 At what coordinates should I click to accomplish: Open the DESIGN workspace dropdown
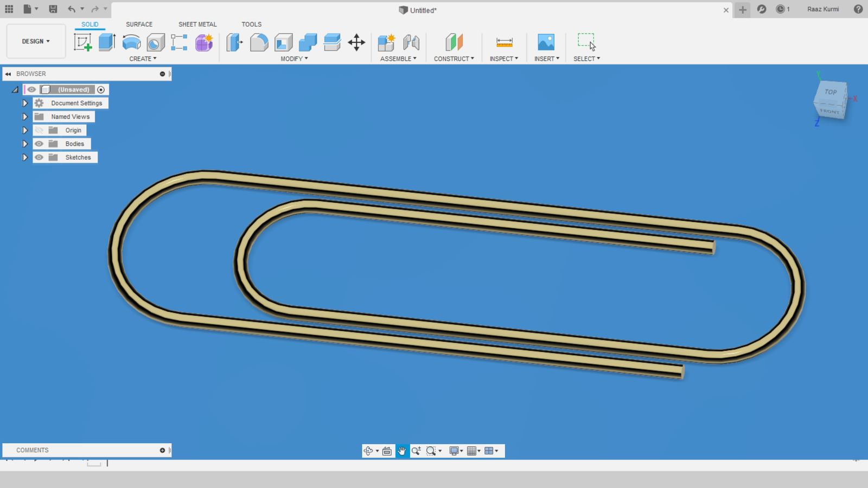click(36, 41)
